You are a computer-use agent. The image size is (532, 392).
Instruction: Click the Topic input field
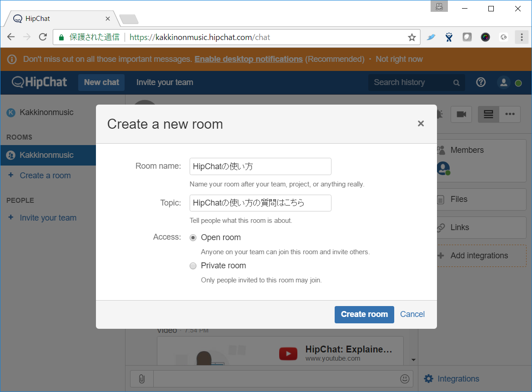[260, 203]
